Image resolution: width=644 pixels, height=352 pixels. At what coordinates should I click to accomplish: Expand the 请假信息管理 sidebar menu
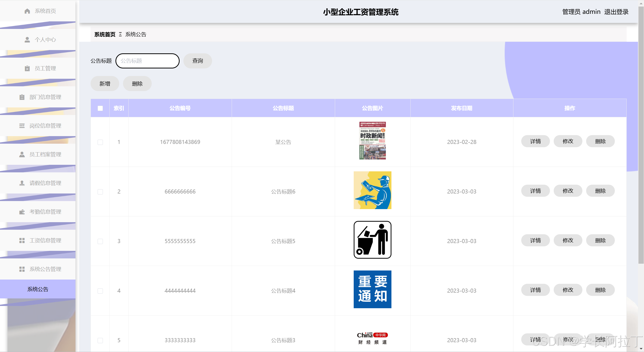[x=45, y=183]
